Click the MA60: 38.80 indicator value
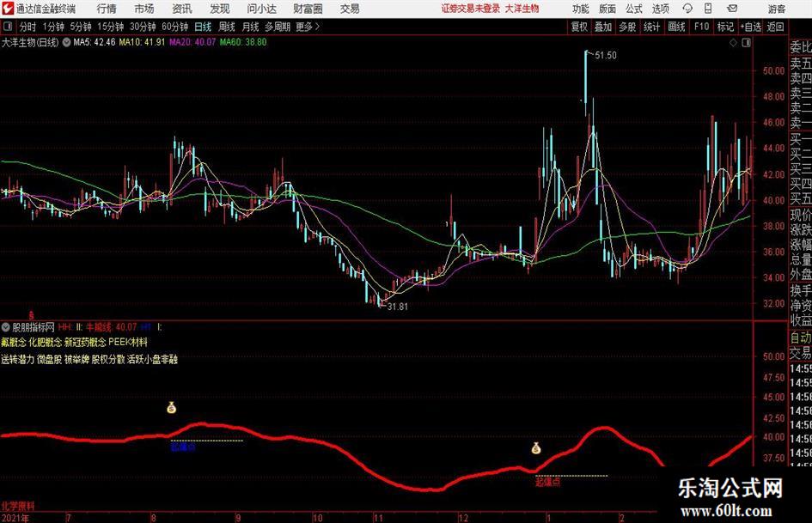812x523 pixels. click(243, 42)
